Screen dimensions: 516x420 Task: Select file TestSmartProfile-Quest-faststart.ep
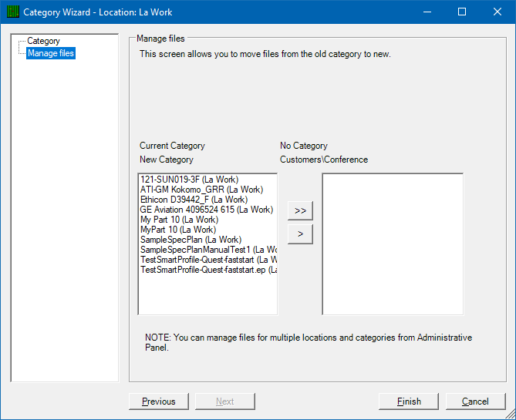(x=208, y=270)
